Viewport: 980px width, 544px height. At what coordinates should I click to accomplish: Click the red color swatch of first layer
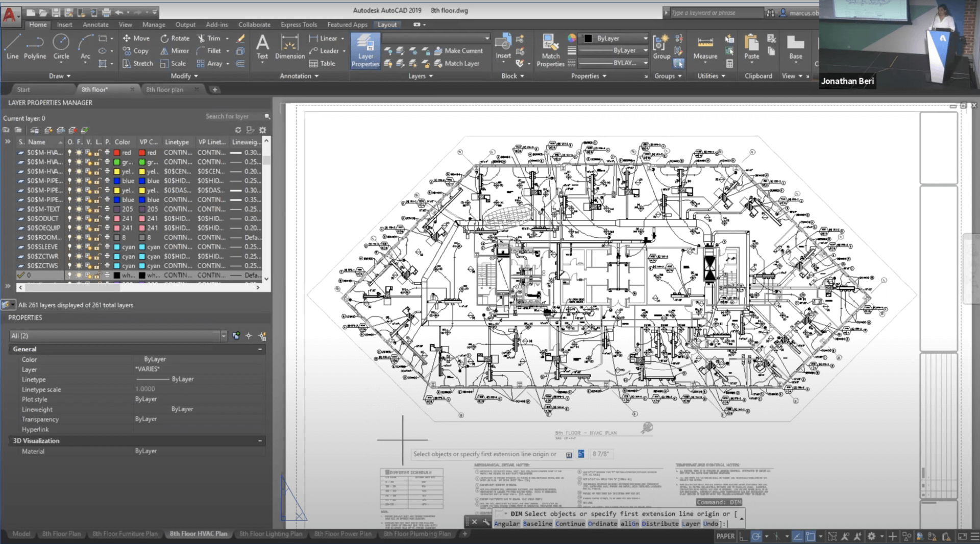point(117,153)
